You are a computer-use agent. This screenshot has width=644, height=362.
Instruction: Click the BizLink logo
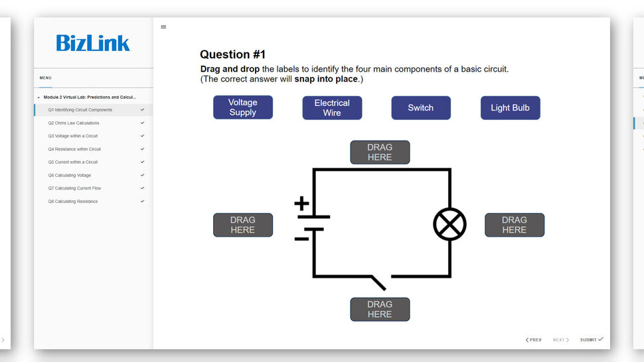pos(93,43)
